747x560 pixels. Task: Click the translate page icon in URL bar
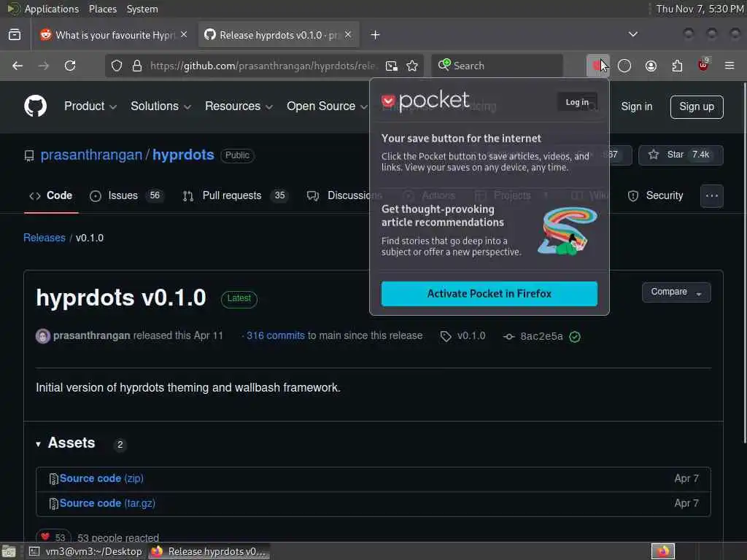pyautogui.click(x=392, y=66)
